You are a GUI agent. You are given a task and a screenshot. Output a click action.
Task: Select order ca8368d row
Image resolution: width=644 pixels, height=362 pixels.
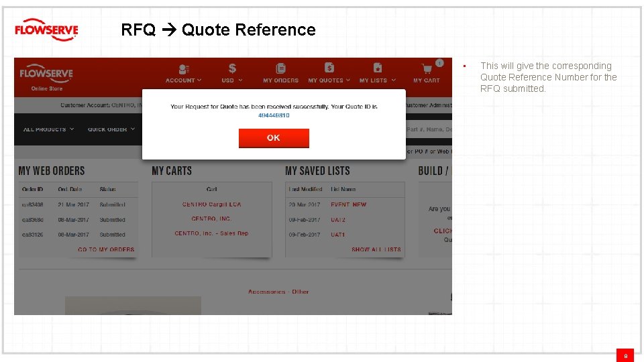click(x=78, y=220)
